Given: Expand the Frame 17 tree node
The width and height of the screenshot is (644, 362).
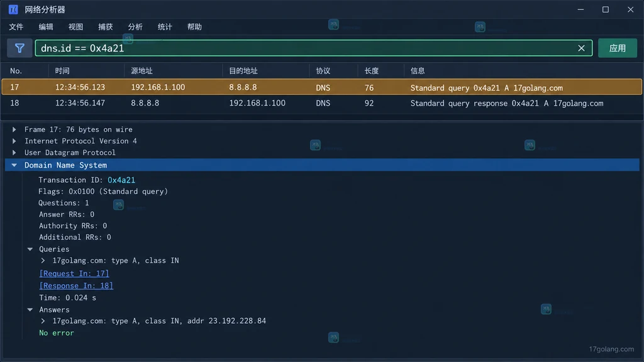Looking at the screenshot, I should click(x=14, y=129).
